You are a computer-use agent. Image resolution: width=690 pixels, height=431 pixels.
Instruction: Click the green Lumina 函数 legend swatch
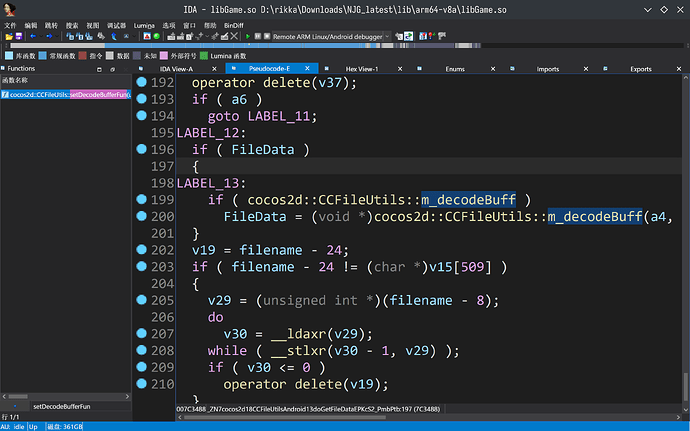pyautogui.click(x=204, y=55)
